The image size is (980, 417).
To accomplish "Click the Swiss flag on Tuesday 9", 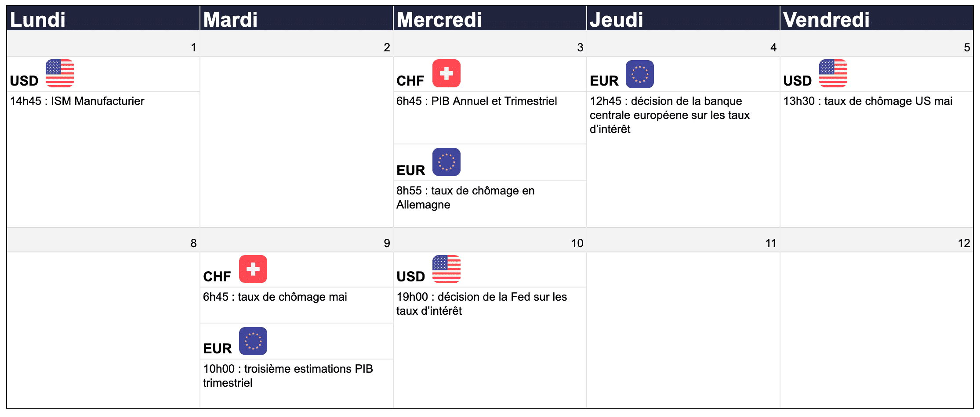I will pos(253,269).
